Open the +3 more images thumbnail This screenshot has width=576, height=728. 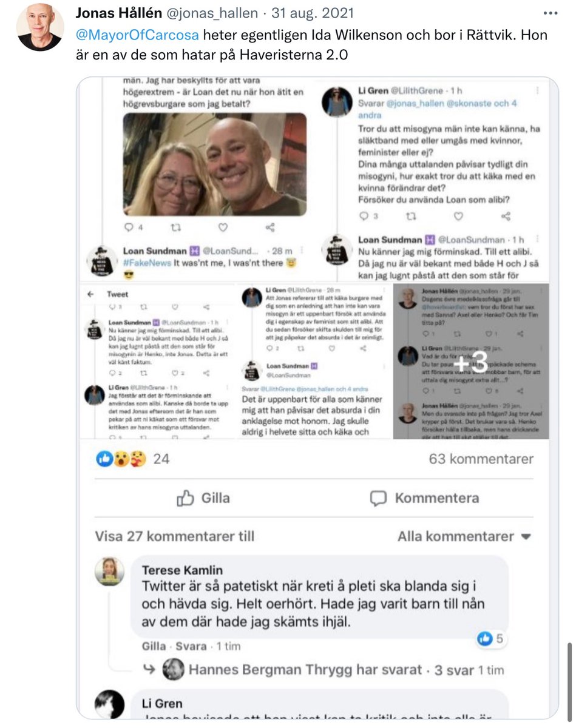(471, 362)
